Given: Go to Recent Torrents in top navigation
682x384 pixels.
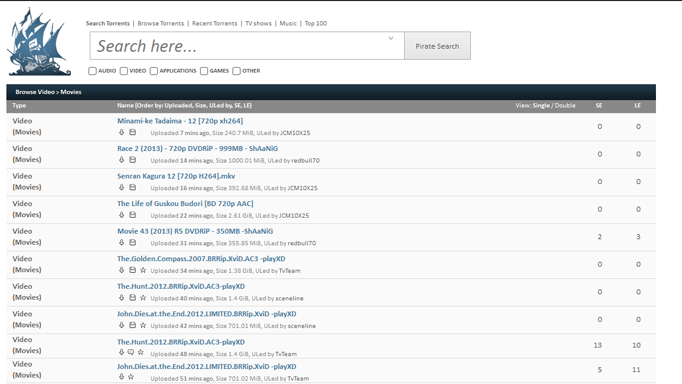Looking at the screenshot, I should (x=214, y=23).
